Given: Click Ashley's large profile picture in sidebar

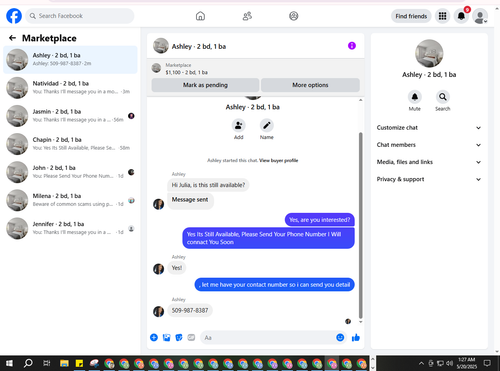Looking at the screenshot, I should coord(429,53).
